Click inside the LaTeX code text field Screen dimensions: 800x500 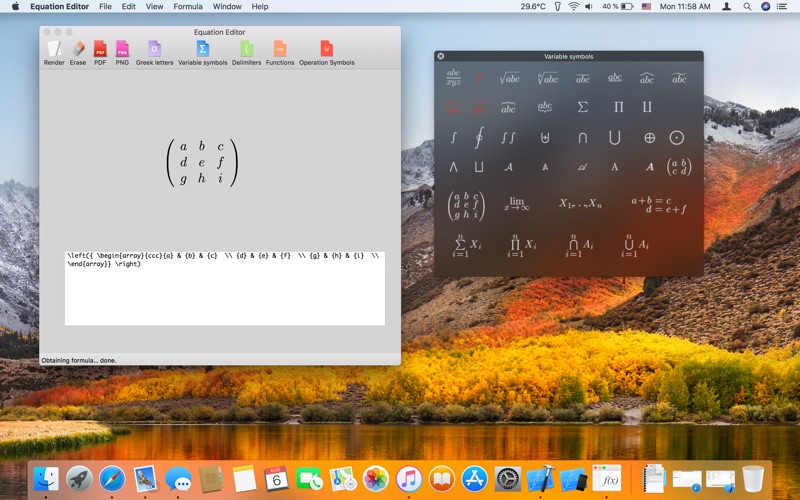pos(224,295)
